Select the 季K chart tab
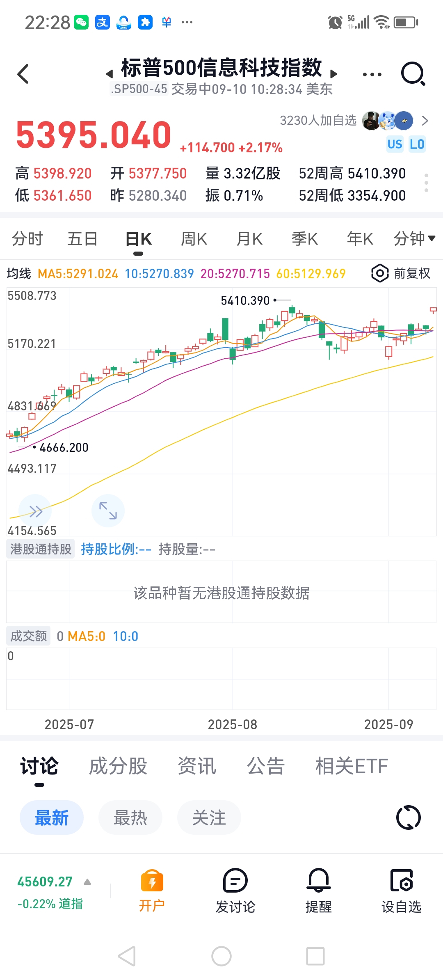The height and width of the screenshot is (980, 443). coord(305,238)
